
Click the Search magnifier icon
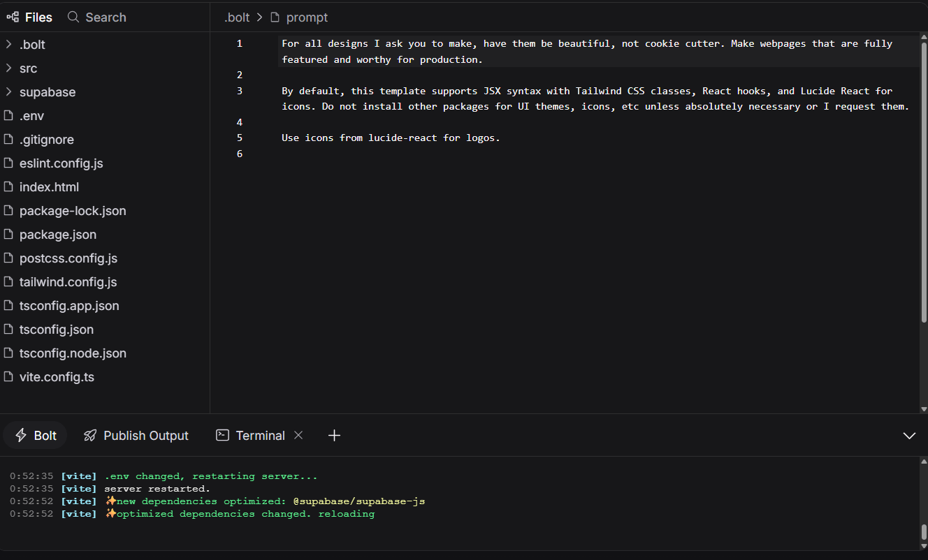(73, 17)
